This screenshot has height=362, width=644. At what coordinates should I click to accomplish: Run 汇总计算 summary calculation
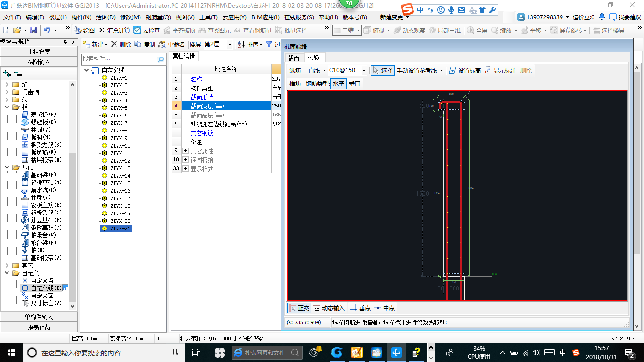coord(115,30)
